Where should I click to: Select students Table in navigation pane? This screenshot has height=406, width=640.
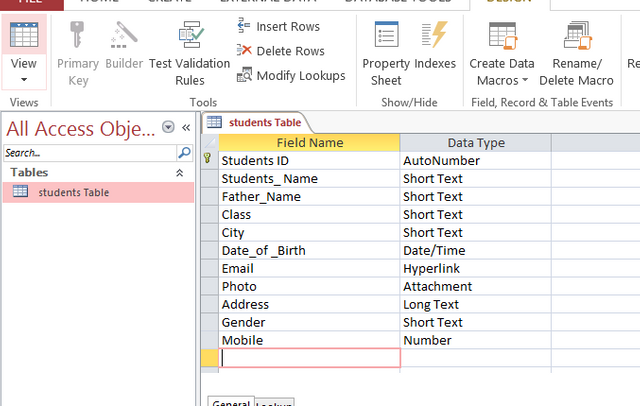[98, 192]
